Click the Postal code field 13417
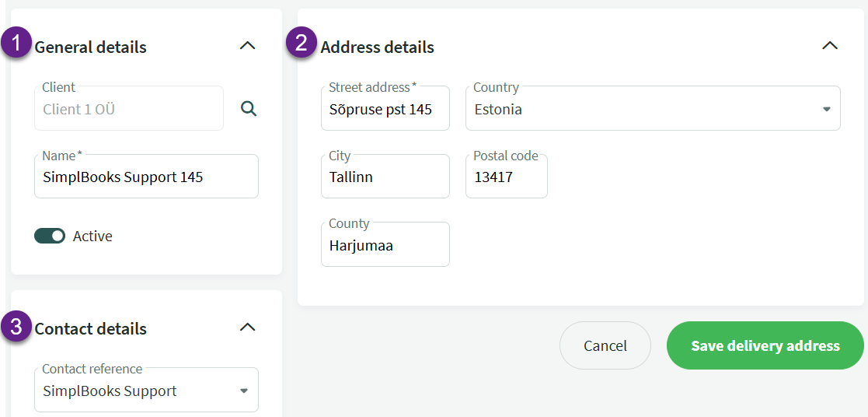Viewport: 868px width, 417px height. point(507,177)
